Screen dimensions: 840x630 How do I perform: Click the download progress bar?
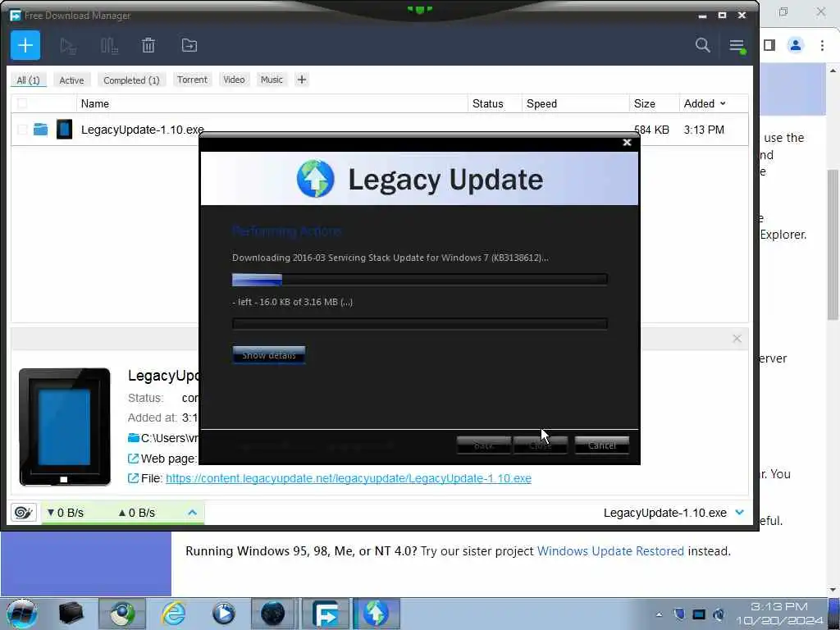(x=419, y=279)
